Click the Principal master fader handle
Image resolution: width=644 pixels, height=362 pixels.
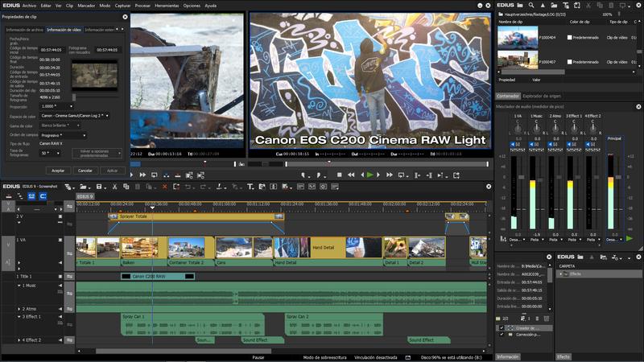pyautogui.click(x=618, y=177)
